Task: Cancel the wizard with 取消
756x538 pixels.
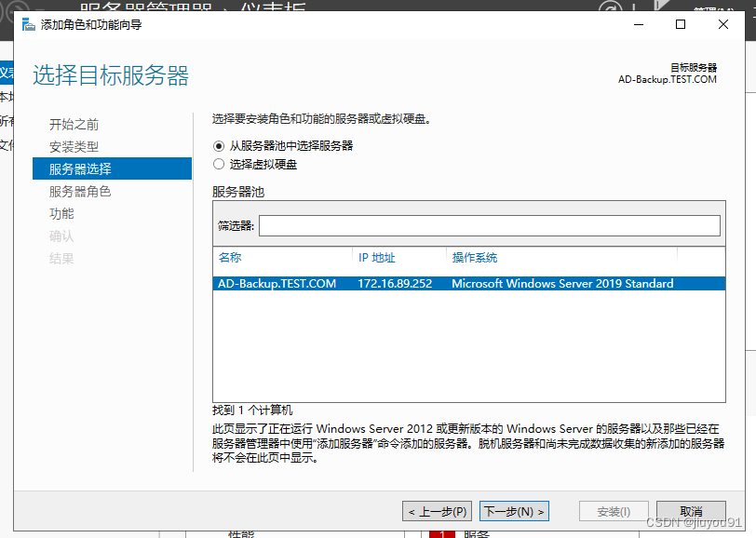Action: (691, 511)
